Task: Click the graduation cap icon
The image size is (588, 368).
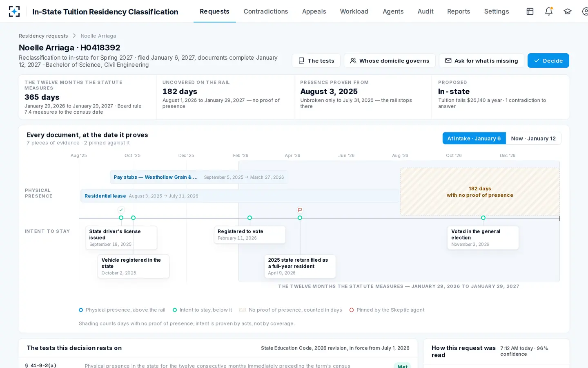Action: click(x=568, y=11)
